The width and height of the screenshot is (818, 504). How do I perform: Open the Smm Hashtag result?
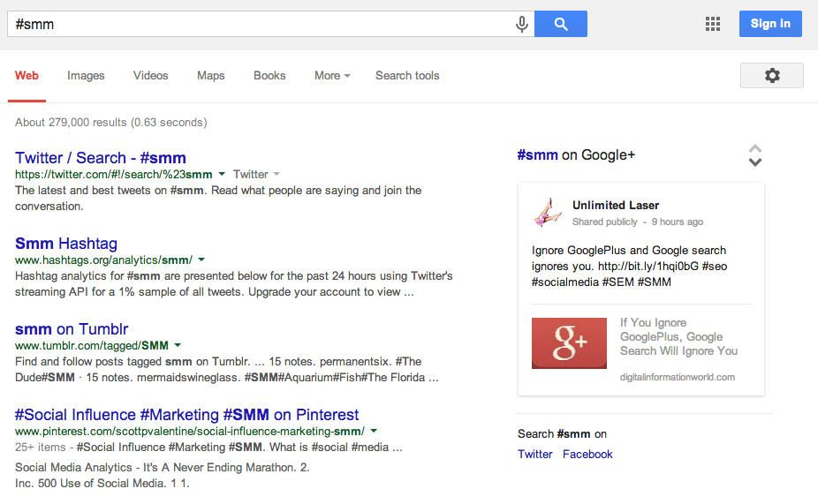pos(66,244)
